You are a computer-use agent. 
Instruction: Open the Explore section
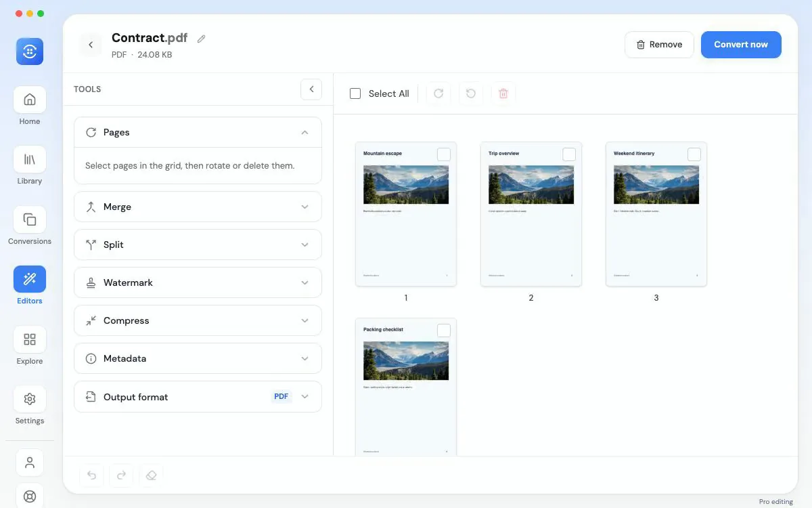click(x=30, y=346)
